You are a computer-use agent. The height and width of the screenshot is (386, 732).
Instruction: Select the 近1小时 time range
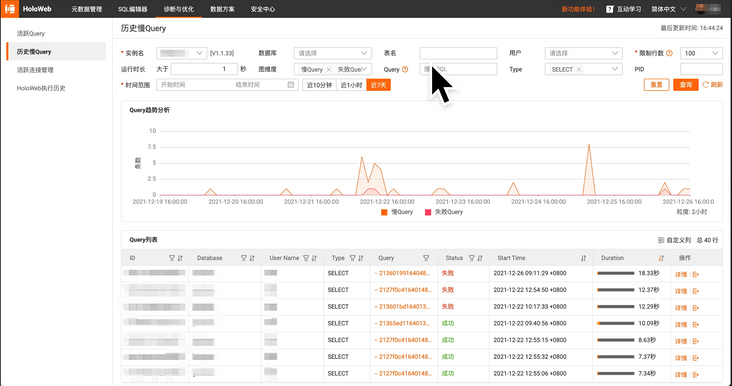351,85
